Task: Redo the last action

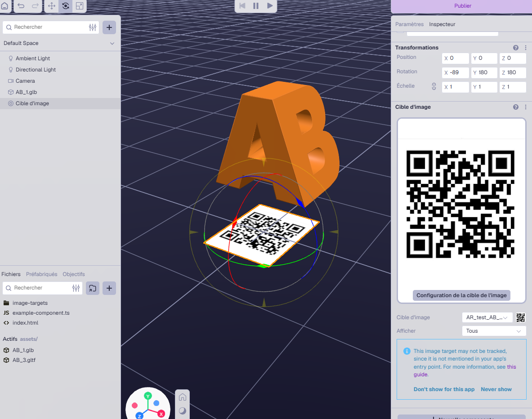Action: 35,6
